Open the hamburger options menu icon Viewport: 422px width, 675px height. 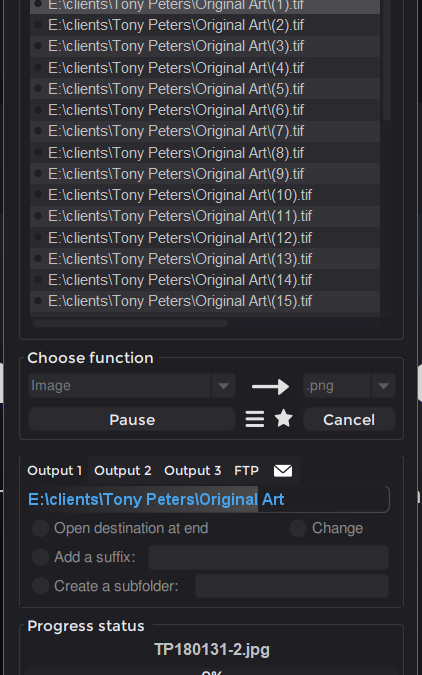[x=254, y=419]
